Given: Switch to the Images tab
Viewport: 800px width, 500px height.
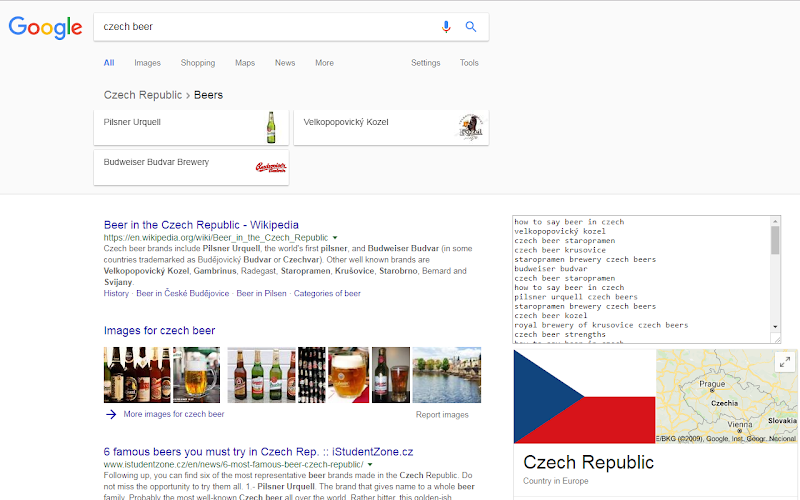Looking at the screenshot, I should pos(147,63).
